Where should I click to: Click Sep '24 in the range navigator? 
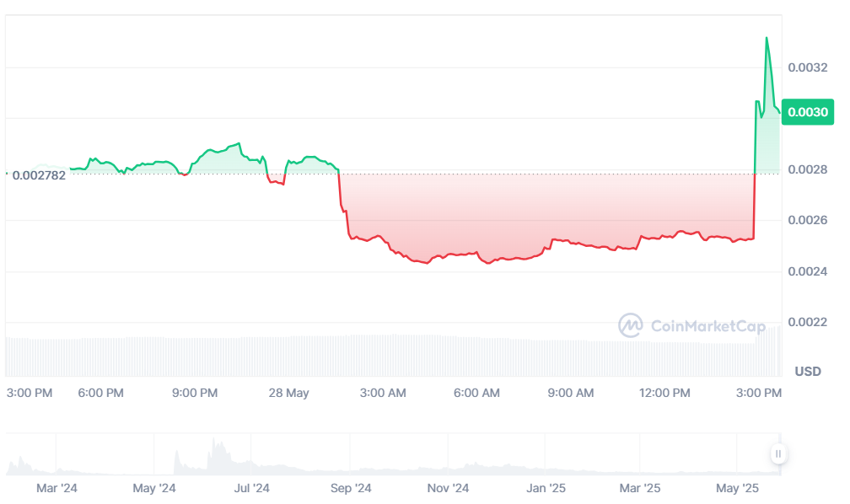coord(351,487)
